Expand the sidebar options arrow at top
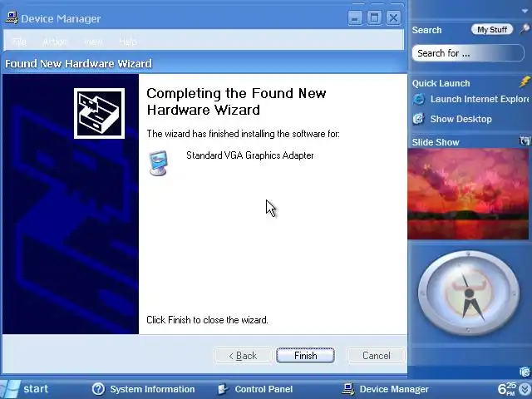Screen dimensions: 532x399 (x=525, y=11)
